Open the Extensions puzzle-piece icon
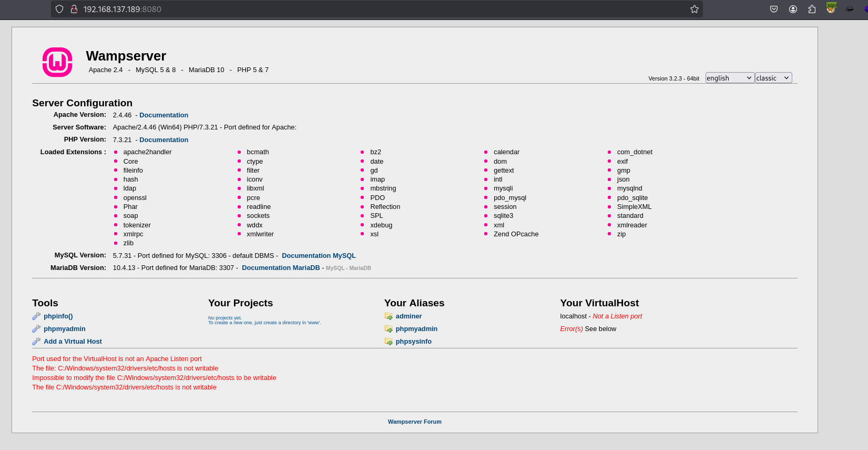 pyautogui.click(x=812, y=9)
